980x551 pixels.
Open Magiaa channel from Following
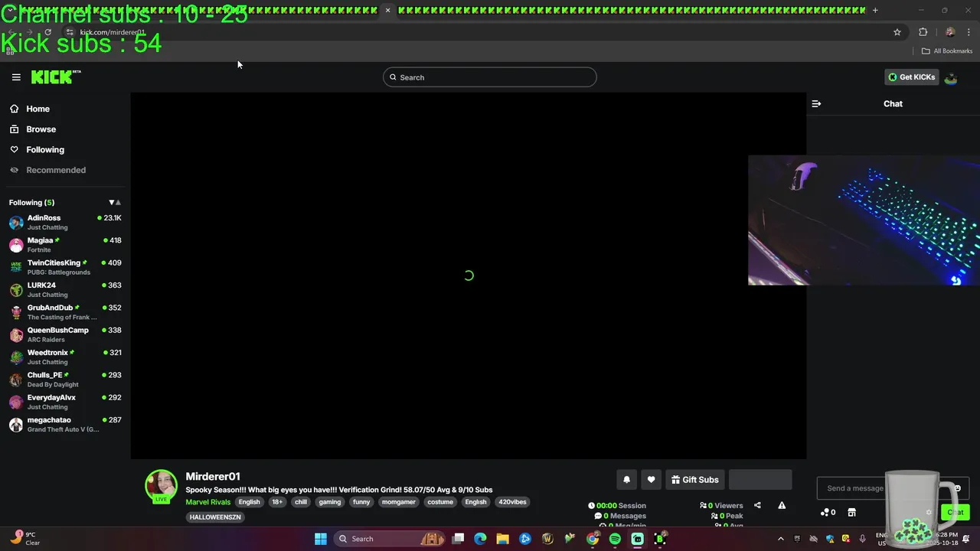[65, 245]
